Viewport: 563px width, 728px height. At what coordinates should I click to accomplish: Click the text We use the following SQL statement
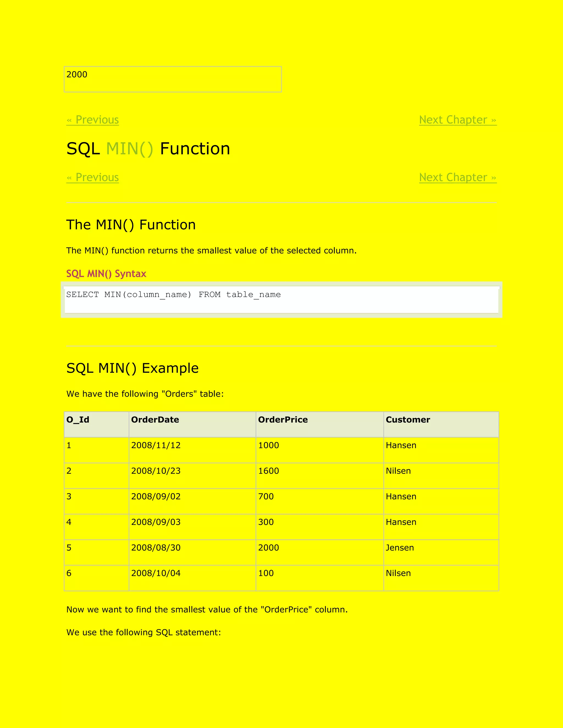click(x=144, y=633)
